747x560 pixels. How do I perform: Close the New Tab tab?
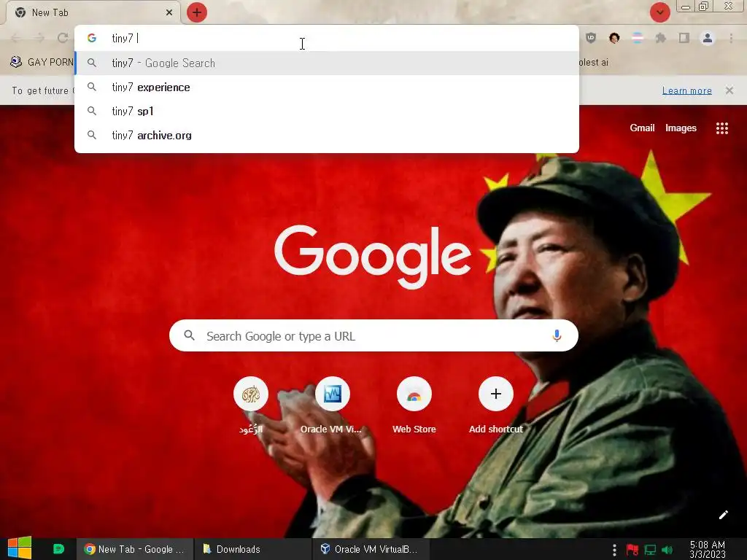click(x=169, y=12)
